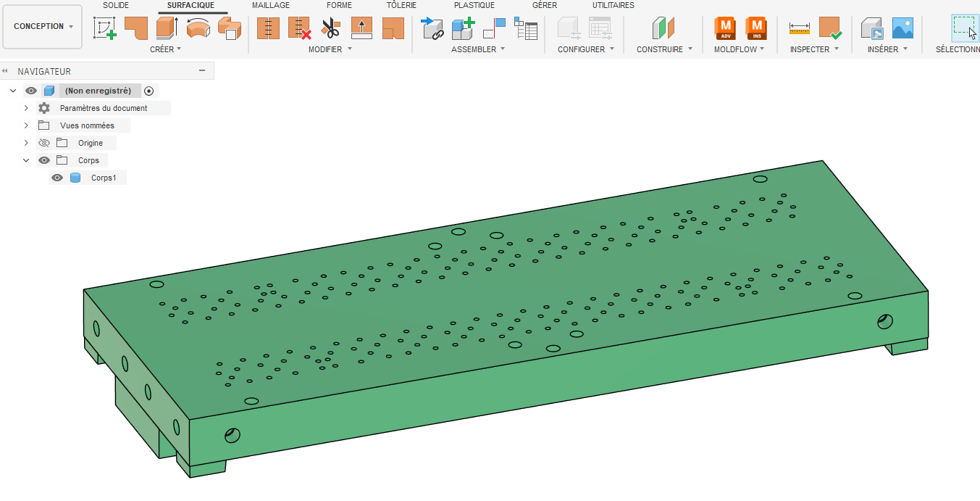
Task: Minimize the NAVIGATEUR panel with dash button
Action: (x=202, y=71)
